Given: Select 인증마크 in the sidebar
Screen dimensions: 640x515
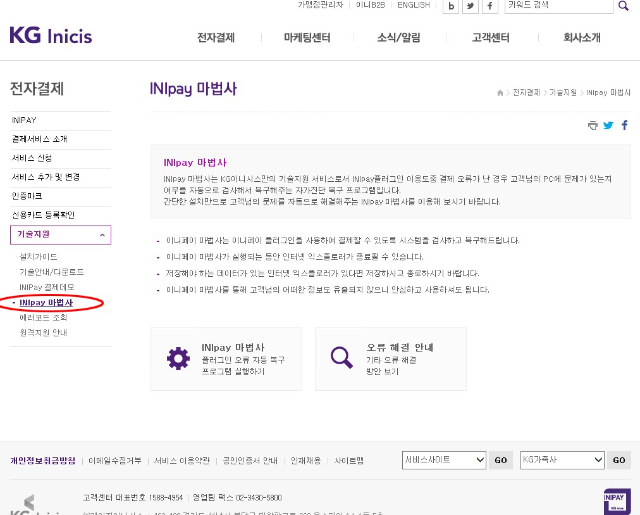Looking at the screenshot, I should (x=60, y=196).
